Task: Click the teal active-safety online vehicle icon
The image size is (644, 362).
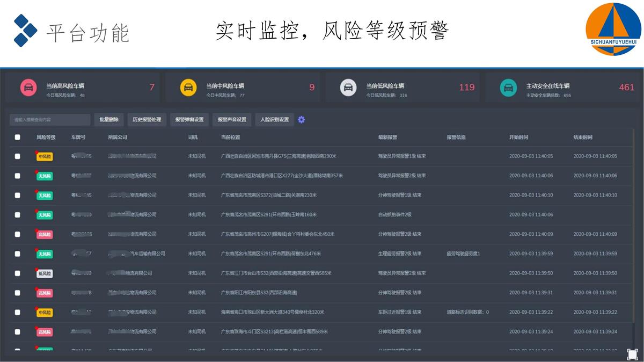Action: coord(508,88)
